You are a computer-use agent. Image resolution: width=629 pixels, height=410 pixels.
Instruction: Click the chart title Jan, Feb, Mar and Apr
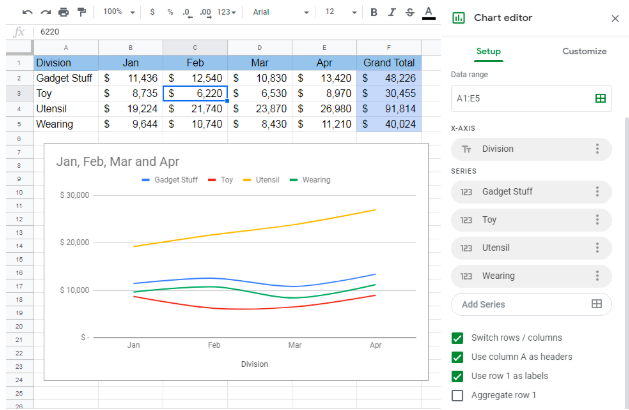click(118, 162)
